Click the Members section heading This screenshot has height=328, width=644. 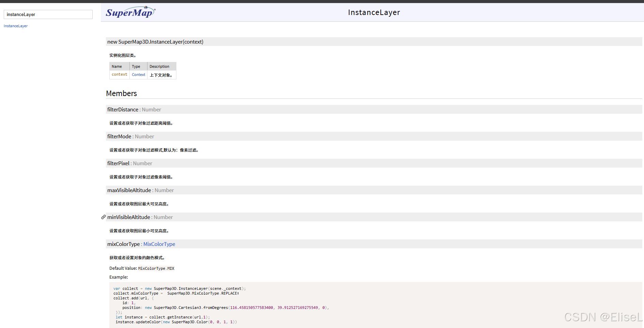point(122,93)
